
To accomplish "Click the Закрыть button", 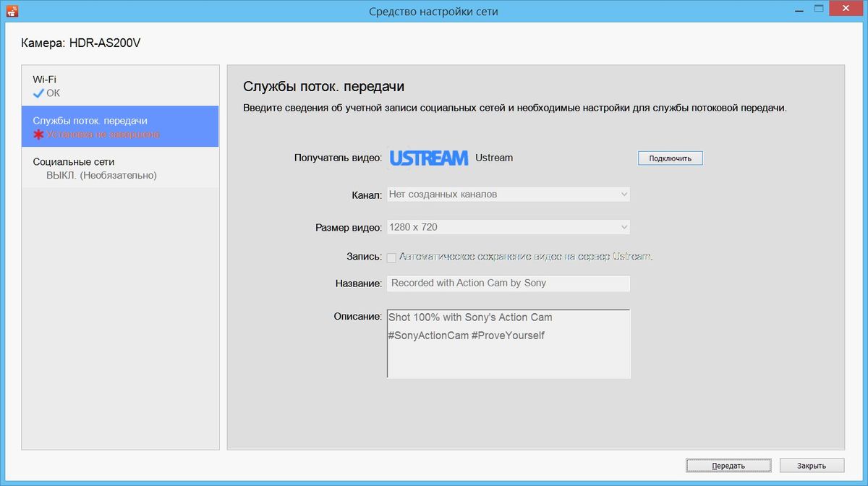I will pos(811,465).
